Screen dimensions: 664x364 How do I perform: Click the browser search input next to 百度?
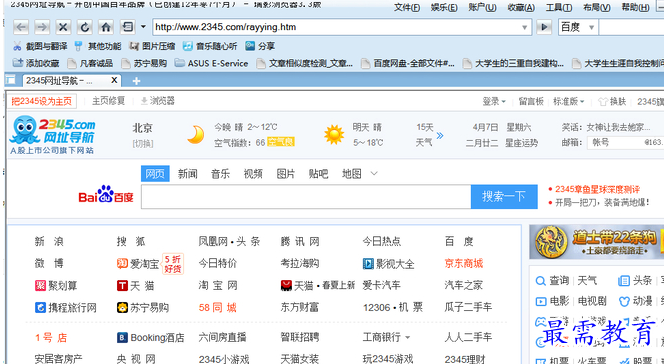pos(632,28)
